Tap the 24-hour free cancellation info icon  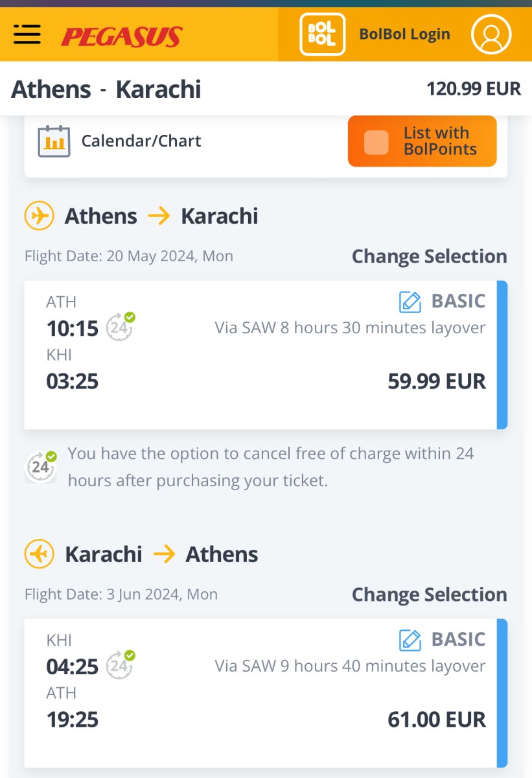pos(41,466)
